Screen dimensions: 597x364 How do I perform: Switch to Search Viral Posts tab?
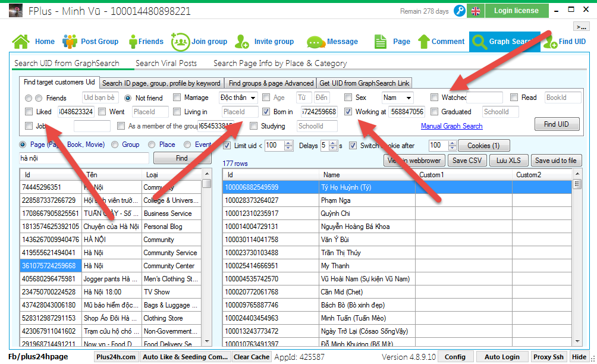pyautogui.click(x=166, y=63)
